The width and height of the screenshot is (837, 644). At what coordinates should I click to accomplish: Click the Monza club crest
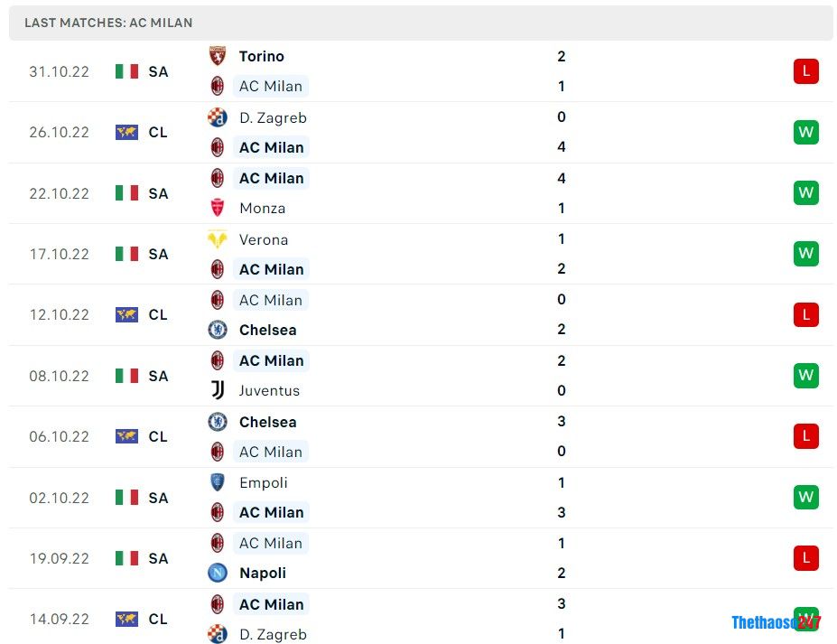[217, 208]
